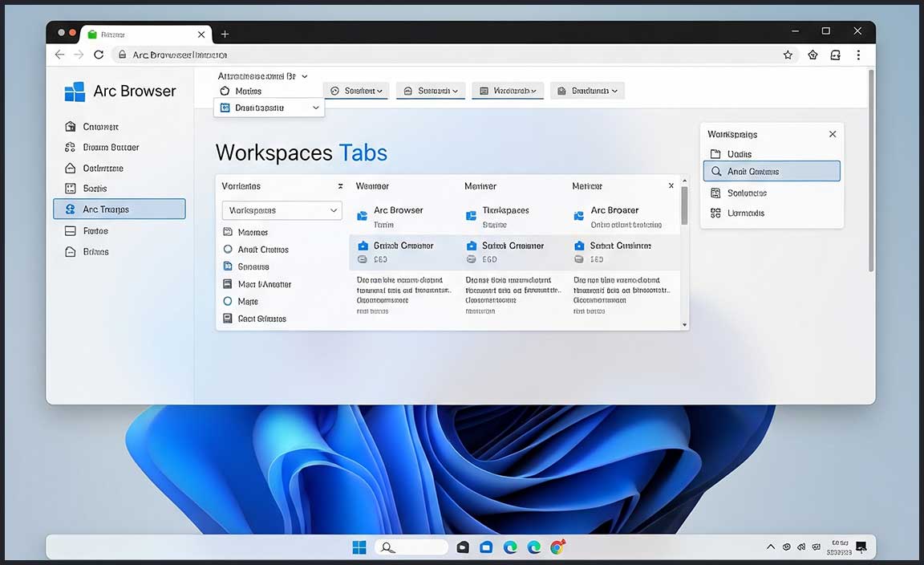Launch Chrome from the taskbar
Image resolution: width=924 pixels, height=565 pixels.
point(557,547)
